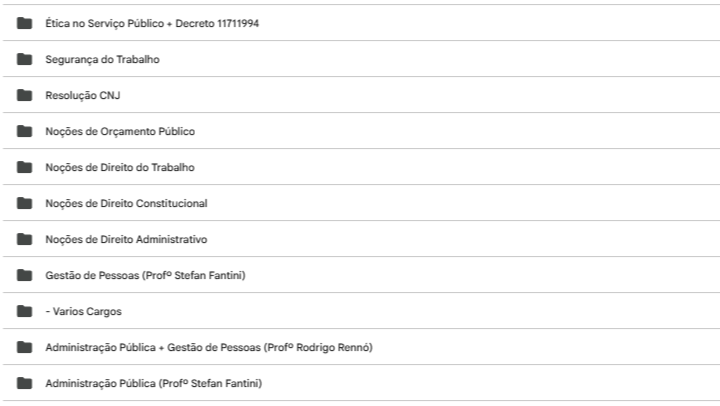Open the - Varios Cargos folder label
Viewport: 720px width, 406px height.
coord(83,311)
